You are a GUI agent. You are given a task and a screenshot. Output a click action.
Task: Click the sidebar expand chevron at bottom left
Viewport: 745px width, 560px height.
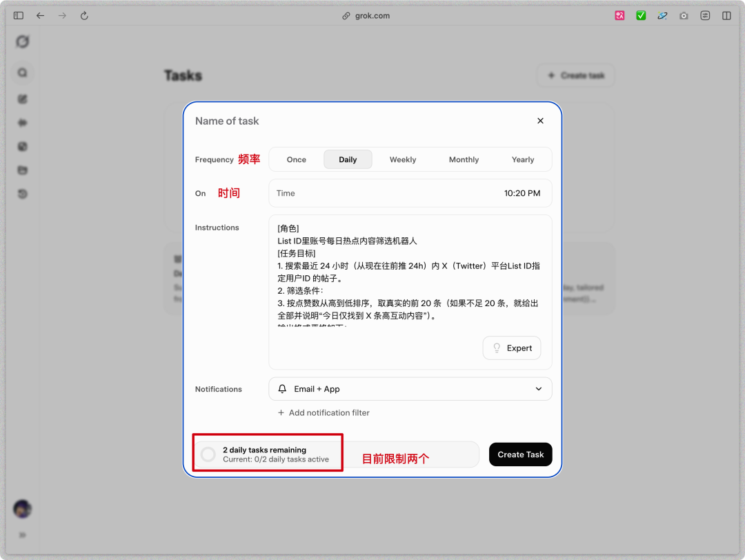(22, 534)
